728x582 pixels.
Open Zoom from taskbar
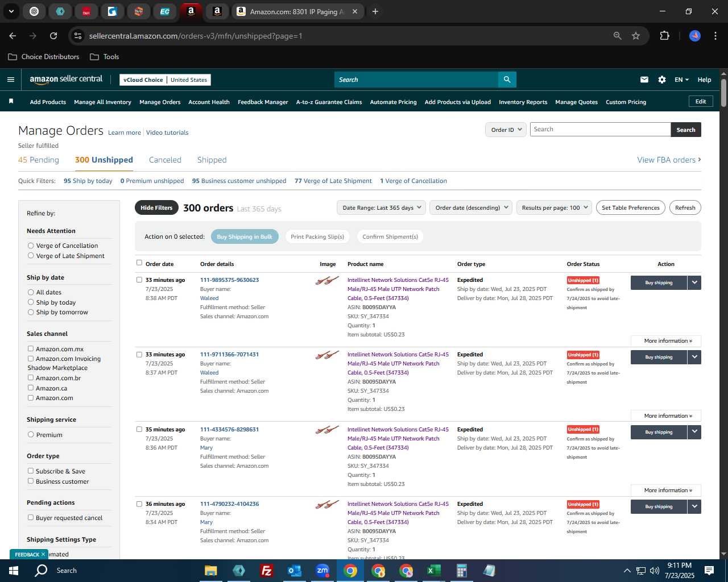point(322,571)
